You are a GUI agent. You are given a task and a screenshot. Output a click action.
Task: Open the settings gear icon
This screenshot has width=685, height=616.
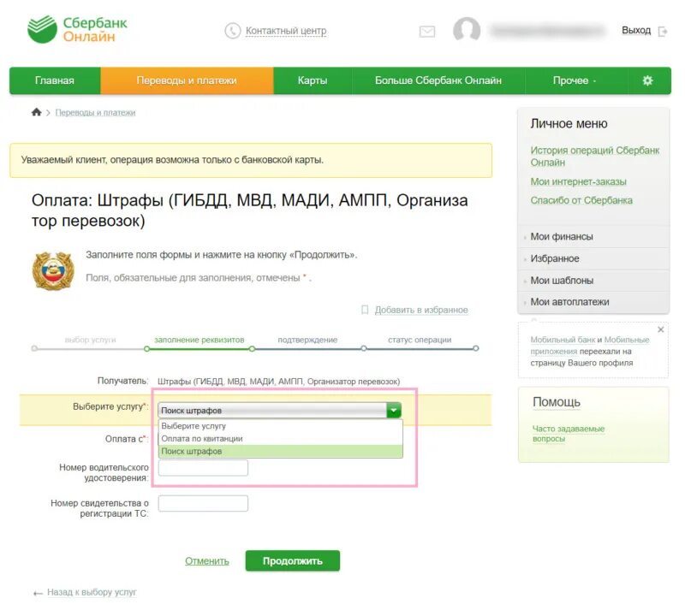(x=648, y=80)
